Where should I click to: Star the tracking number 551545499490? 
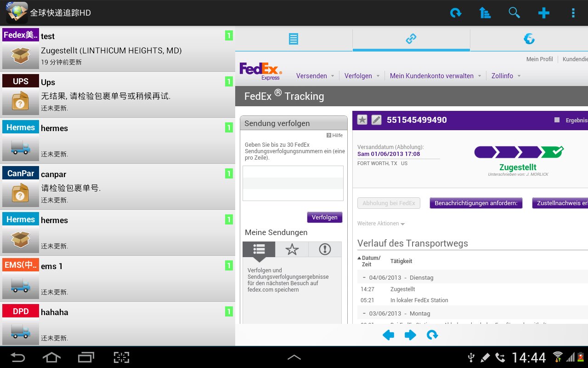[x=362, y=120]
